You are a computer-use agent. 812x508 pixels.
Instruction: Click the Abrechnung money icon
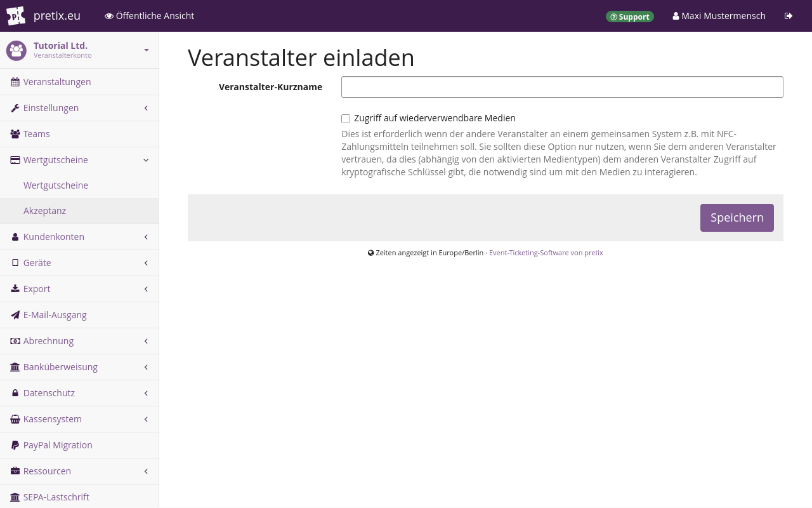tap(15, 341)
